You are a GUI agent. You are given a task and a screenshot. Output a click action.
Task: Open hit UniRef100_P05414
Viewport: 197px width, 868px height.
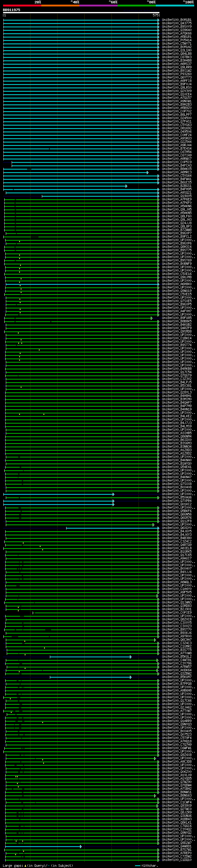[x=177, y=40]
